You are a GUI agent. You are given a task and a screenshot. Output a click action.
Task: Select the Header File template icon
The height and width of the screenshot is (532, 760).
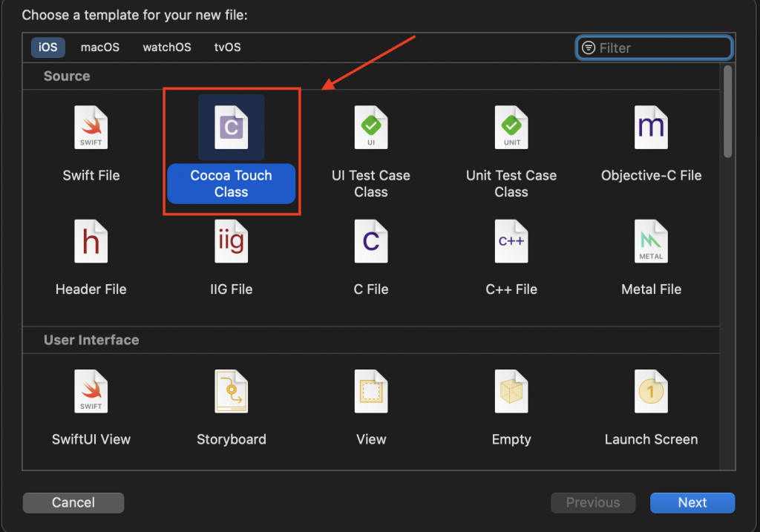[x=91, y=241]
